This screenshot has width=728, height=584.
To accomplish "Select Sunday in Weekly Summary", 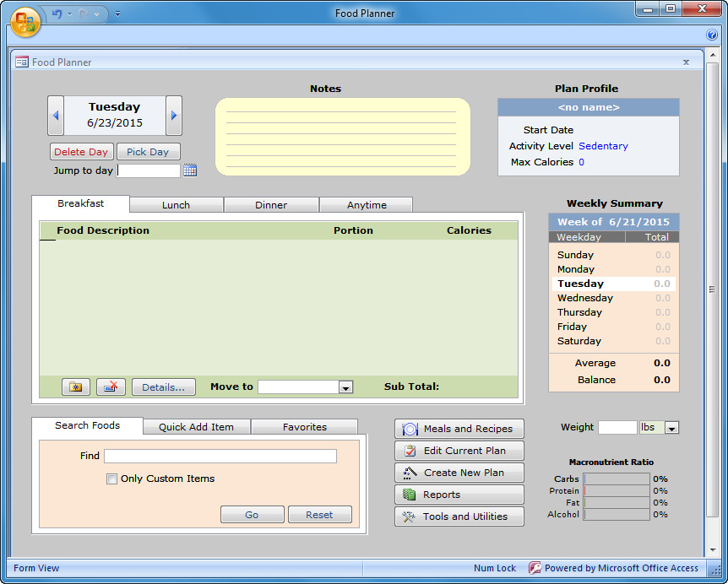I will click(614, 255).
